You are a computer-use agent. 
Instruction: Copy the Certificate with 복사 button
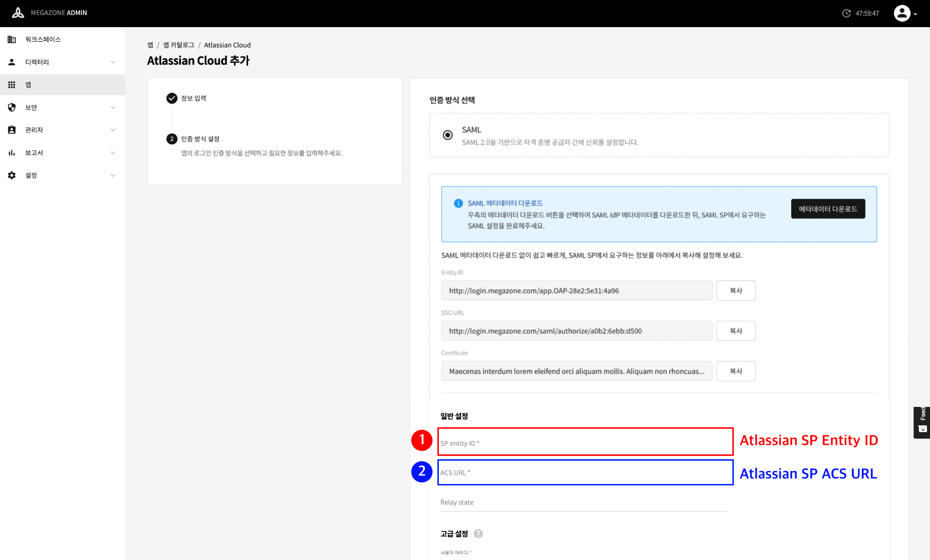pyautogui.click(x=736, y=371)
